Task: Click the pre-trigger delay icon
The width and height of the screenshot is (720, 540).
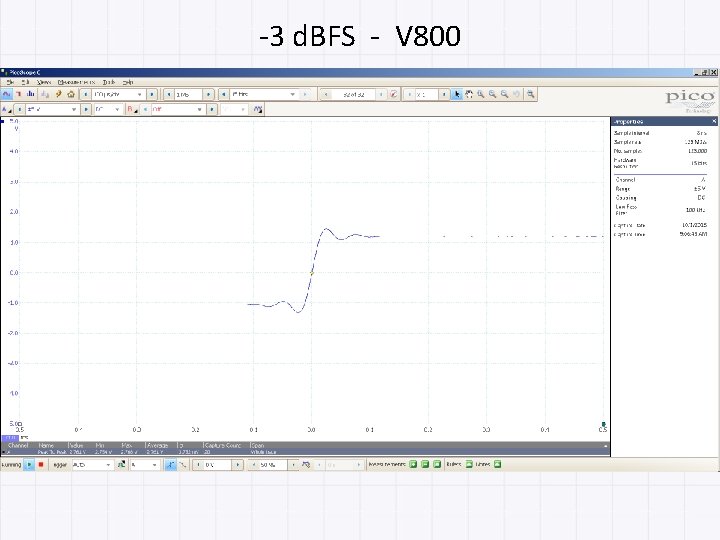Action: click(x=306, y=465)
